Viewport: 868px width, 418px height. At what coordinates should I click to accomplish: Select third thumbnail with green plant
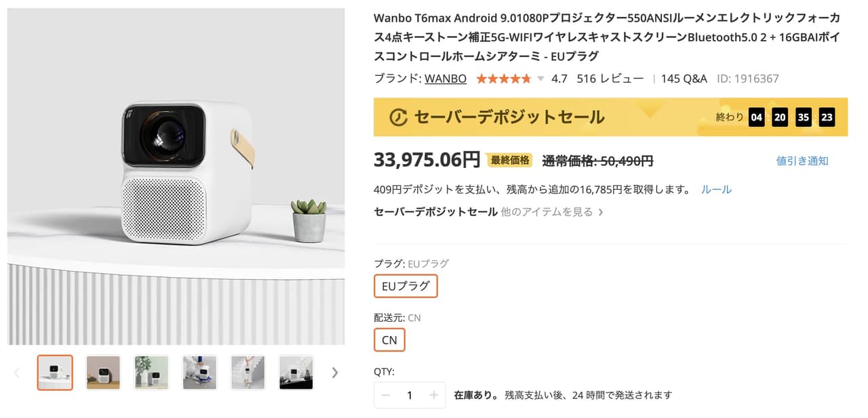coord(151,373)
